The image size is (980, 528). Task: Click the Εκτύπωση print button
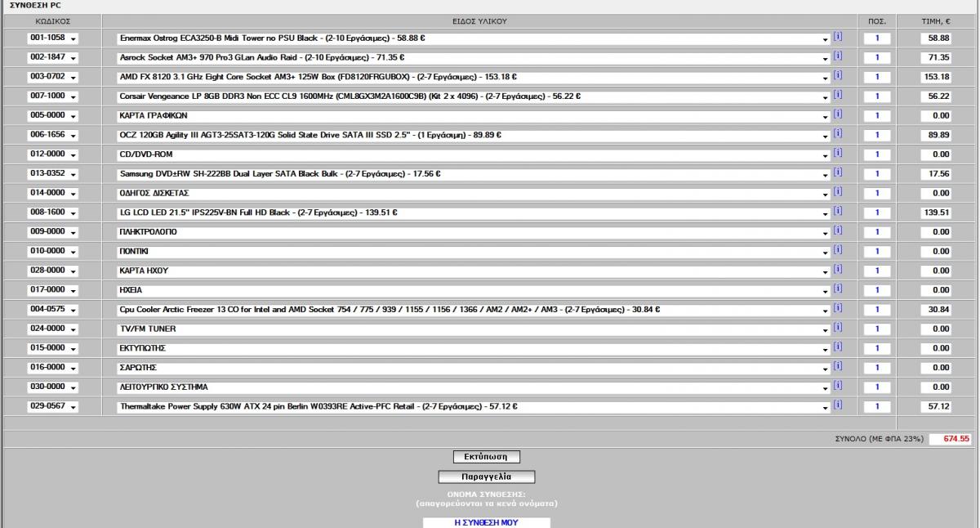tap(486, 457)
